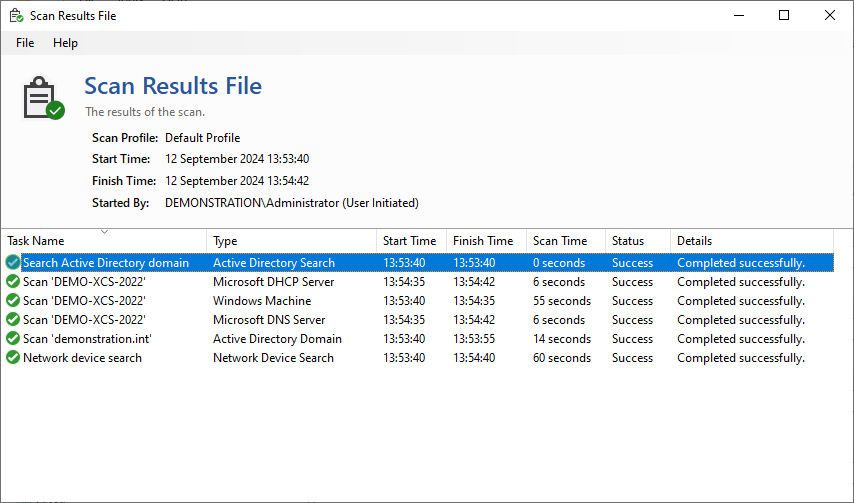854x503 pixels.
Task: Open the Help menu
Action: click(x=65, y=43)
